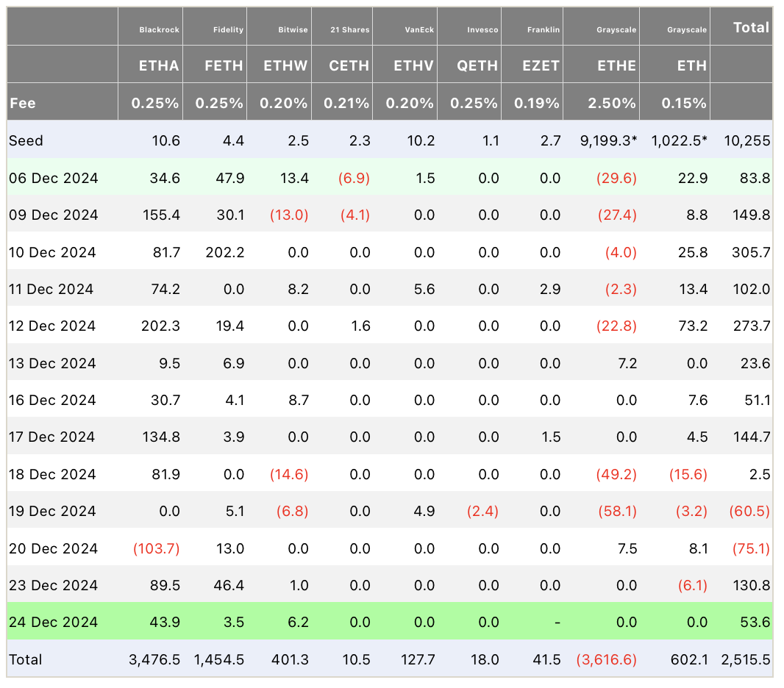Image resolution: width=784 pixels, height=688 pixels.
Task: Click the 53.6 total on 24 Dec
Action: coord(755,622)
